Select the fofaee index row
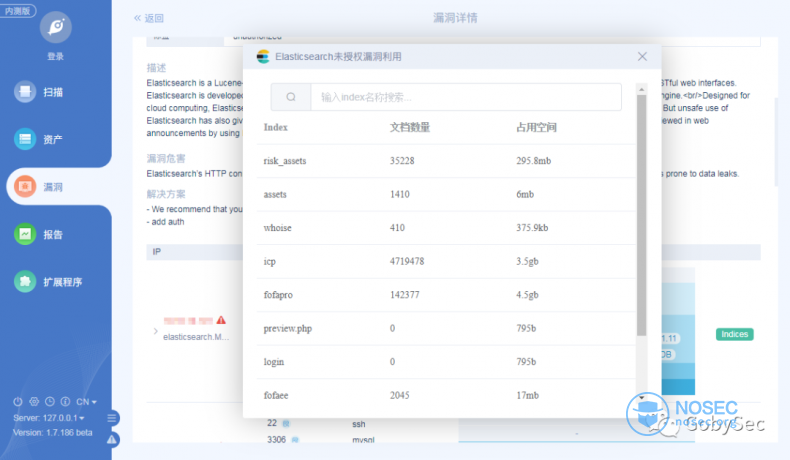 (446, 396)
